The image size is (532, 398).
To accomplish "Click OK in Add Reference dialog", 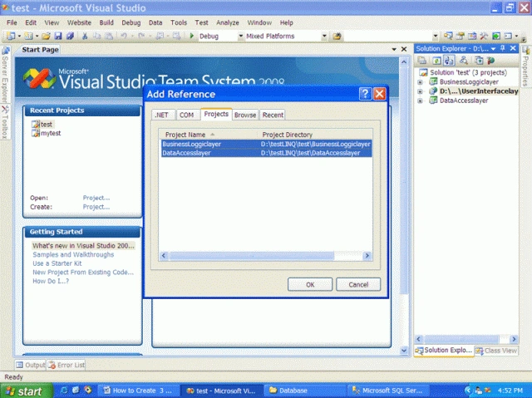I will 310,284.
